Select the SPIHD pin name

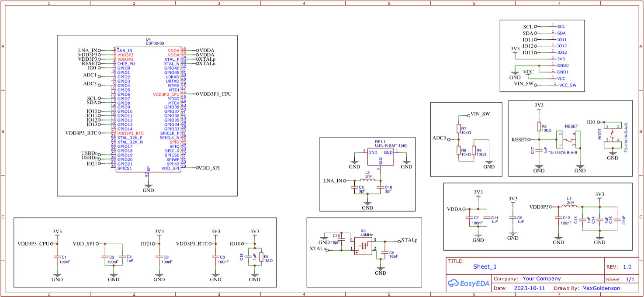pos(173,164)
